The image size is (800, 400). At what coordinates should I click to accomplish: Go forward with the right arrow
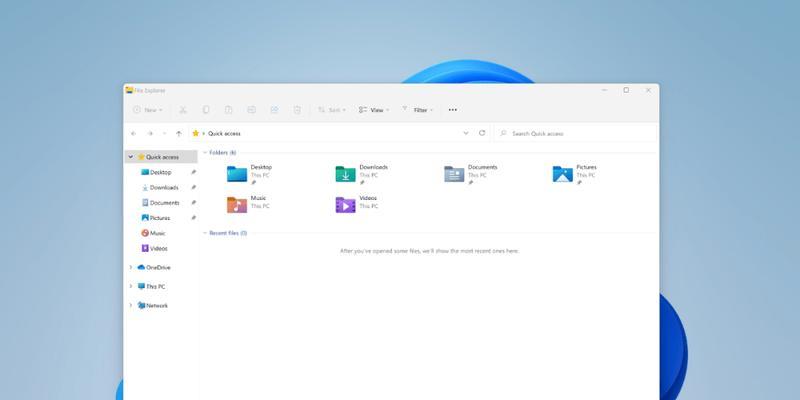(x=150, y=133)
